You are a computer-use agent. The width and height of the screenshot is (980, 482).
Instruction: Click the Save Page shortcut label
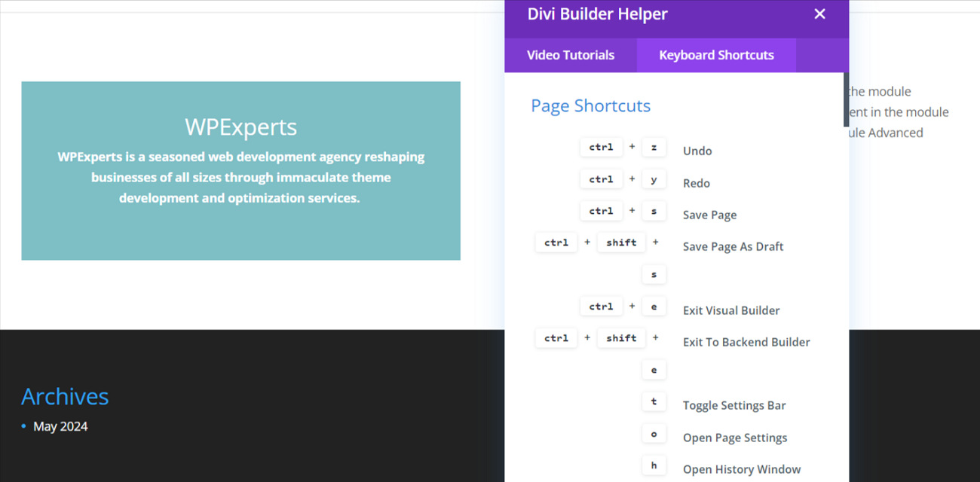click(x=709, y=215)
